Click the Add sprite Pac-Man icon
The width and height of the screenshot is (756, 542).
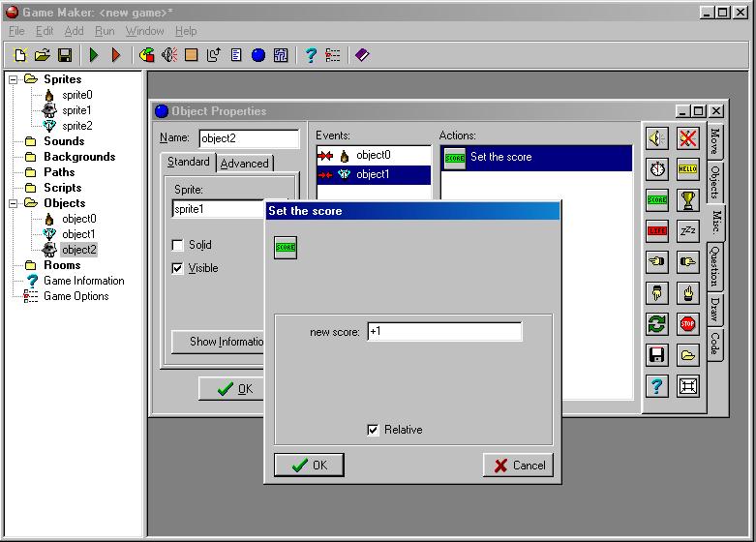[x=146, y=55]
